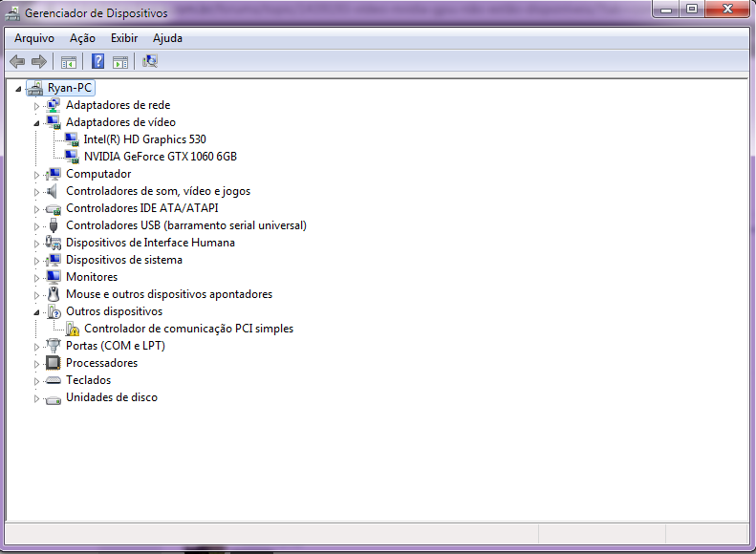Open the Ação menu
This screenshot has height=554, width=756.
click(x=82, y=38)
